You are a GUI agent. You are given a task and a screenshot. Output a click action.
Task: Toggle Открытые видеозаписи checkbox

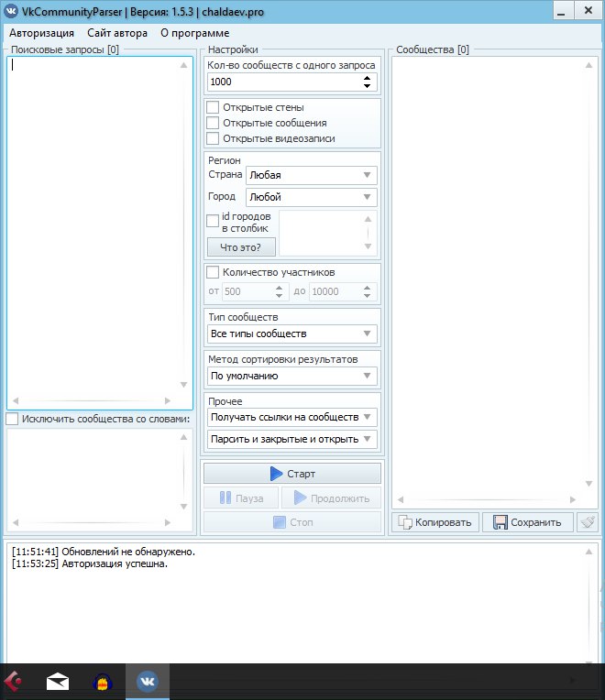[x=213, y=138]
